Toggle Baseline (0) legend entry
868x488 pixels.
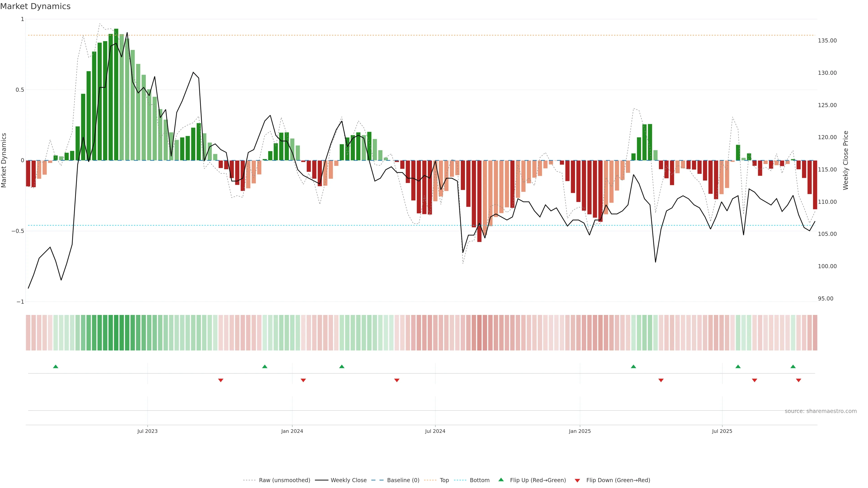[x=403, y=480]
